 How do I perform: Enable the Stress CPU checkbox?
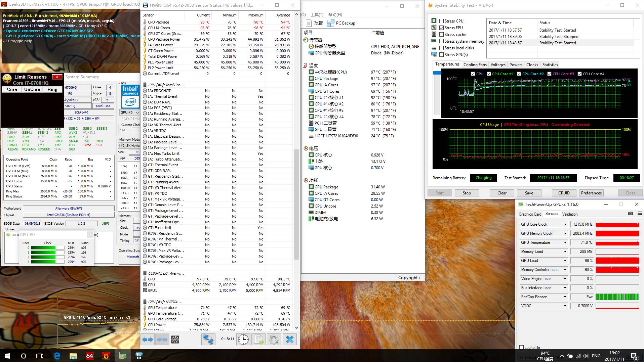[442, 21]
